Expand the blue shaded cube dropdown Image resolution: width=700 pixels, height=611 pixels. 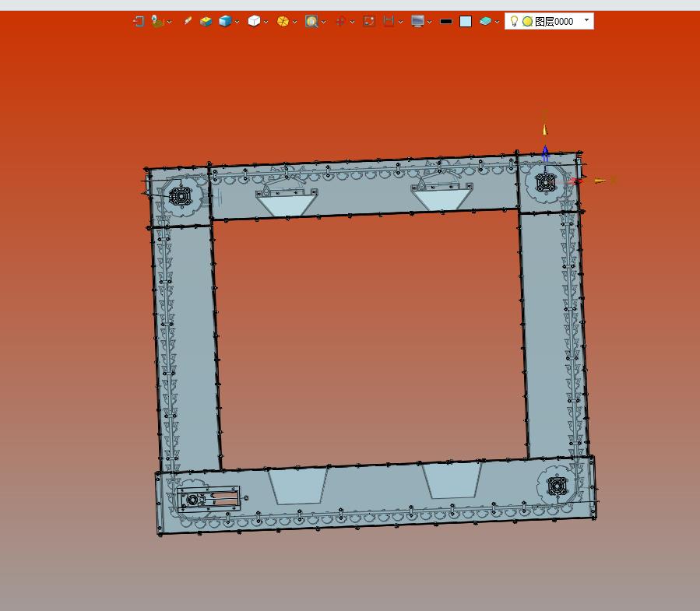(237, 22)
